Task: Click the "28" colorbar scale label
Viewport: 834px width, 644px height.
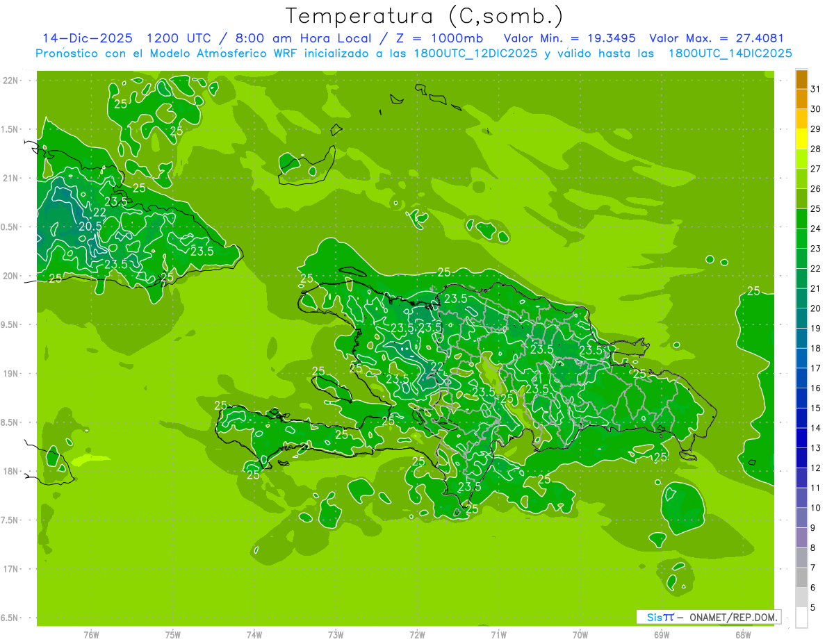Action: point(816,149)
